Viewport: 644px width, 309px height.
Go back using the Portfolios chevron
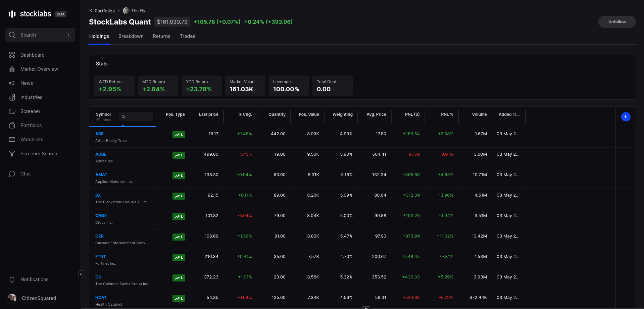click(x=91, y=11)
